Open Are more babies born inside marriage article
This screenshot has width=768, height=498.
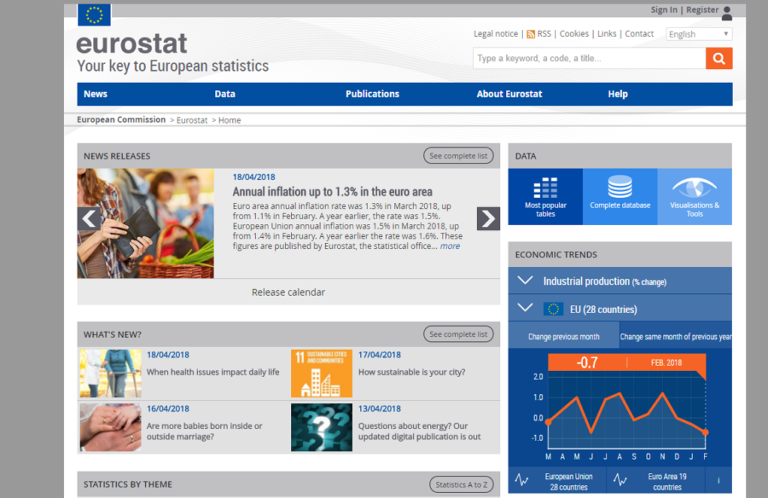click(204, 431)
